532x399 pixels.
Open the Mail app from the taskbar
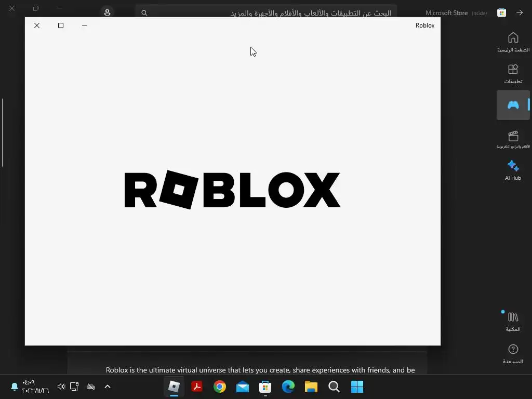[x=242, y=387]
